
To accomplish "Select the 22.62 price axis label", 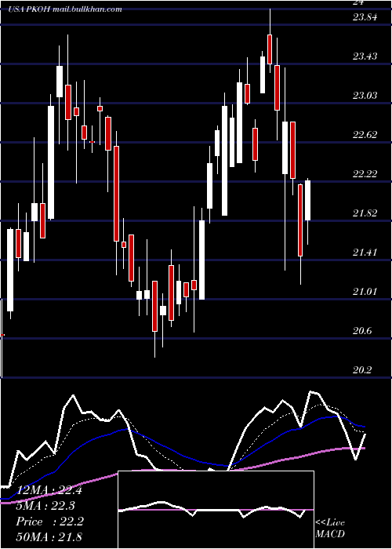I will tap(365, 135).
